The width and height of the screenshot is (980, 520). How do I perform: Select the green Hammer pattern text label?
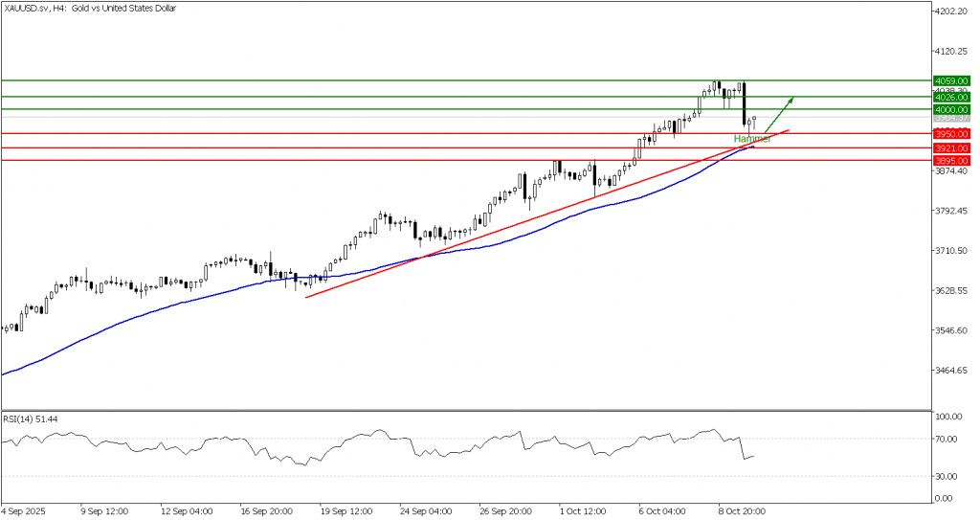coord(752,139)
